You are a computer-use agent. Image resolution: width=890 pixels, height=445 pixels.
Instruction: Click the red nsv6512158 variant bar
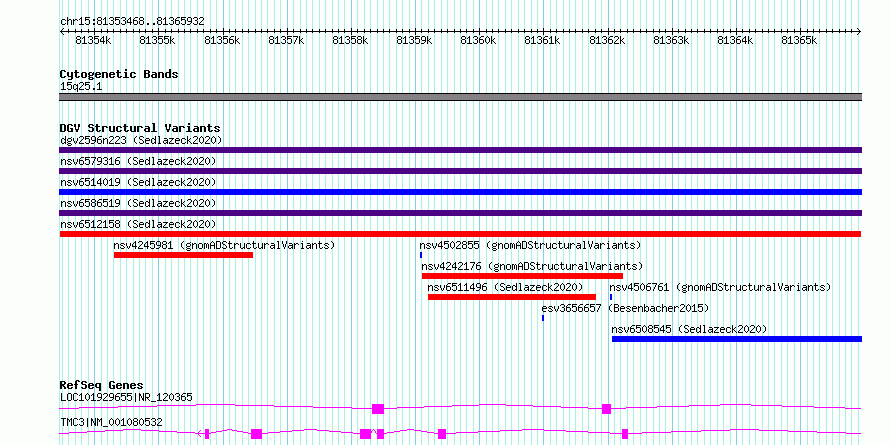(x=460, y=234)
